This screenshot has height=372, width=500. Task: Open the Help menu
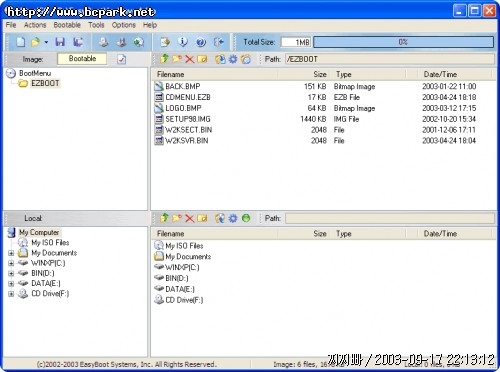(x=150, y=25)
